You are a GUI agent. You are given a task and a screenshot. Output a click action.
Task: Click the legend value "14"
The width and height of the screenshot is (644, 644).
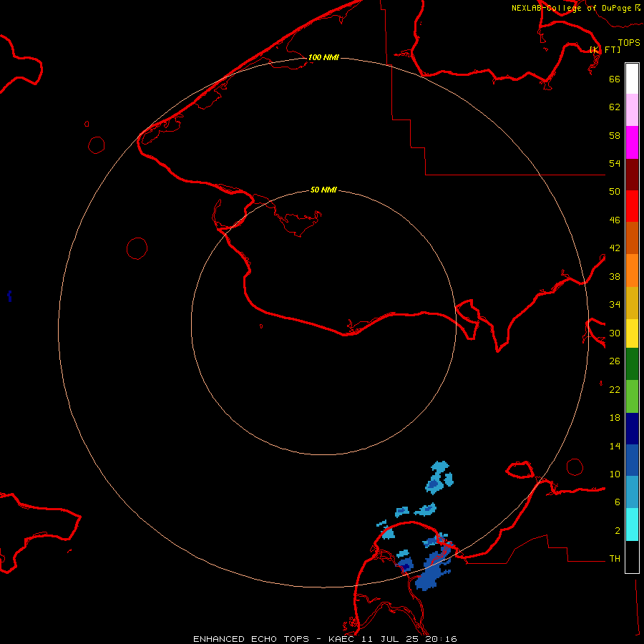tap(615, 446)
